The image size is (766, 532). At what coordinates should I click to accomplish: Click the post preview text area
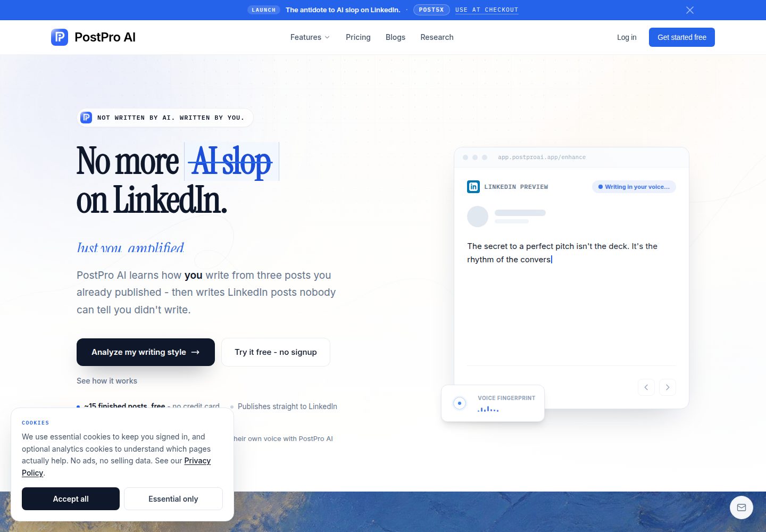coord(562,253)
